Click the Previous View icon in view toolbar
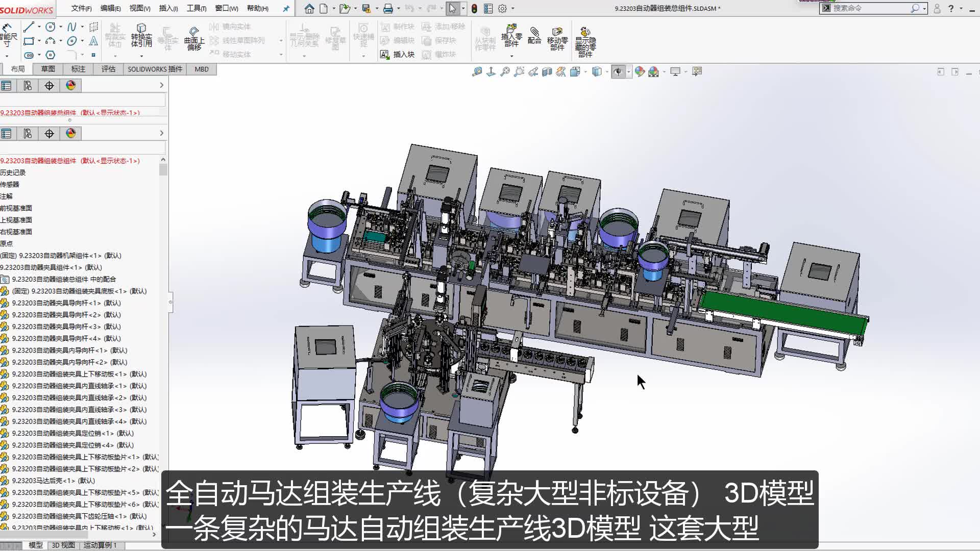The width and height of the screenshot is (980, 551). (x=533, y=72)
